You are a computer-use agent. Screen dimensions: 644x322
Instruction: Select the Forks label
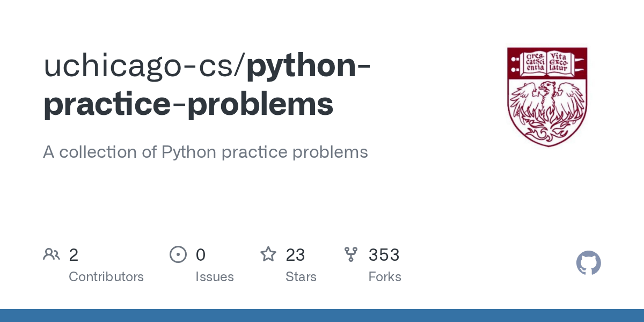click(385, 277)
